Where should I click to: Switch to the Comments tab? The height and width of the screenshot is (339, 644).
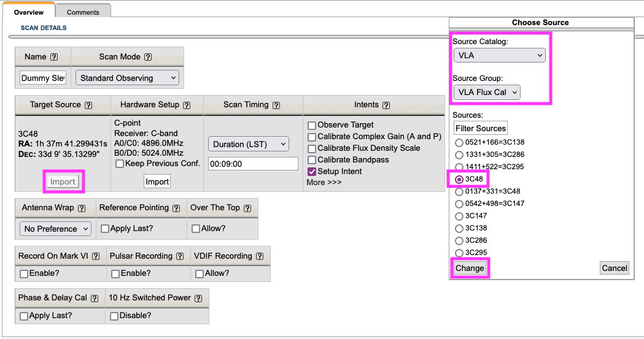click(83, 12)
